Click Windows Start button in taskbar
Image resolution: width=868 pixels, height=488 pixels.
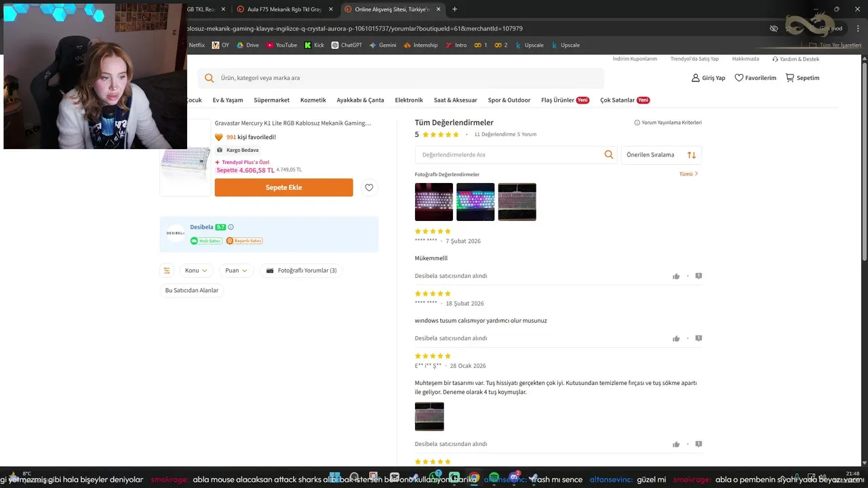(x=334, y=477)
